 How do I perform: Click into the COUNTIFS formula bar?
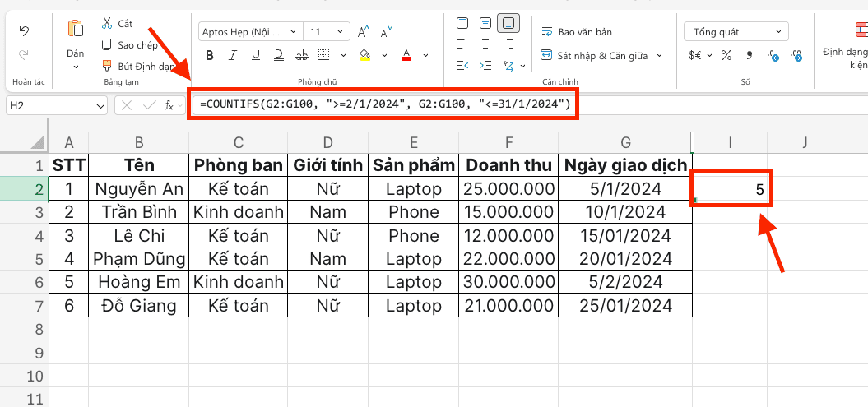coord(385,104)
